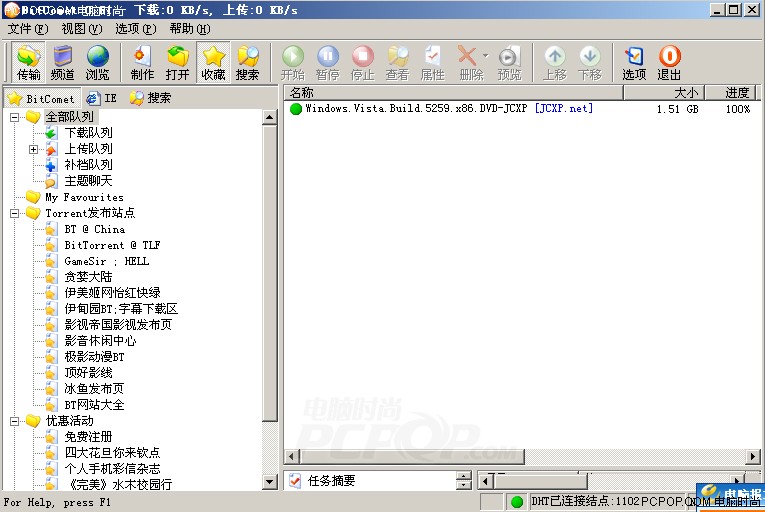This screenshot has width=765, height=512.
Task: Click the 搜索 search toolbar icon
Action: point(247,62)
